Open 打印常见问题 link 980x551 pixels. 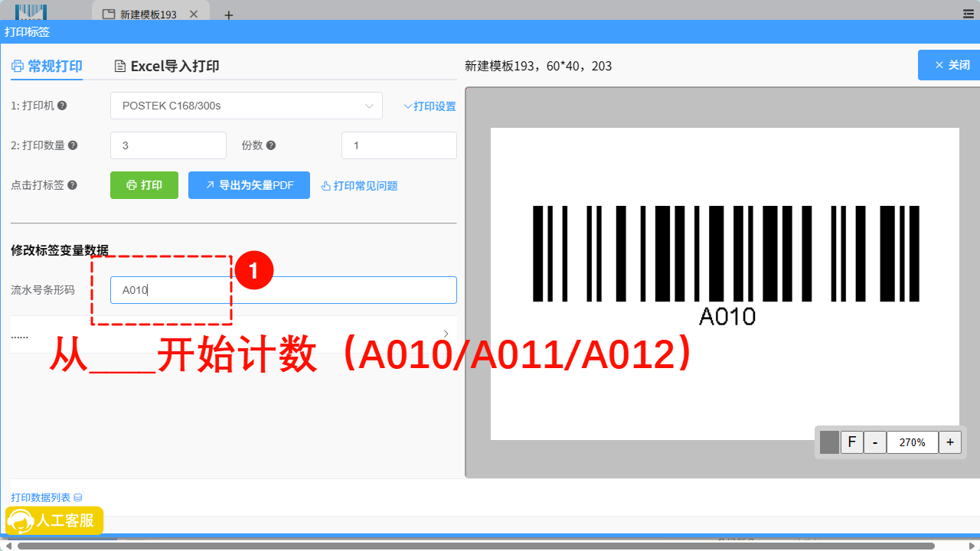pyautogui.click(x=359, y=185)
